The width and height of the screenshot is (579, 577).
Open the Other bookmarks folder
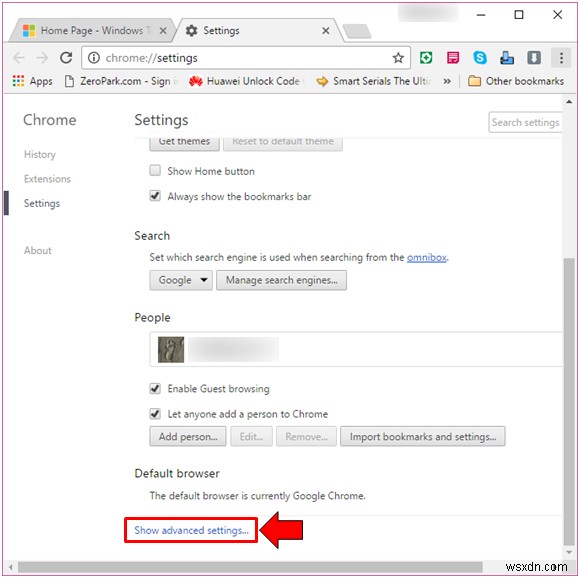point(516,81)
